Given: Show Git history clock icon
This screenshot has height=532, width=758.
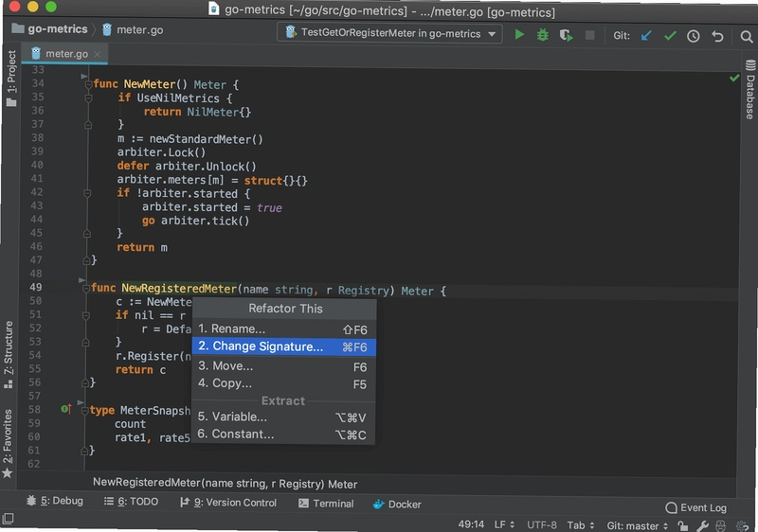Looking at the screenshot, I should point(694,36).
